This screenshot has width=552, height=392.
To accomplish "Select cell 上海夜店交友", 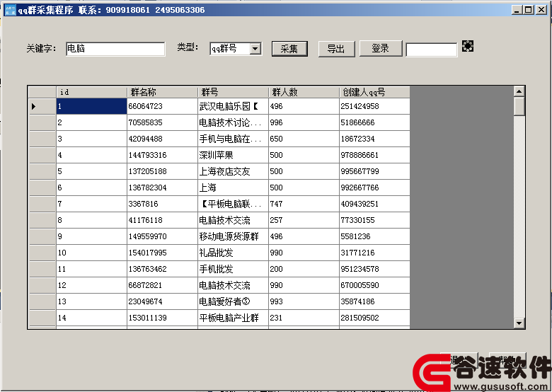I will (x=233, y=171).
